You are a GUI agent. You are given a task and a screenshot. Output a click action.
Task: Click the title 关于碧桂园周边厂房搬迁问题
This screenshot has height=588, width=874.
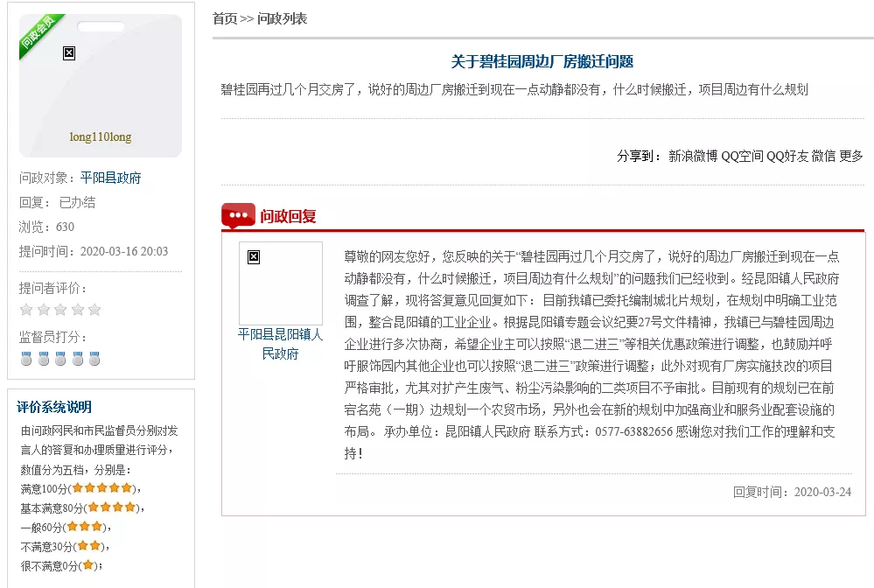coord(542,61)
